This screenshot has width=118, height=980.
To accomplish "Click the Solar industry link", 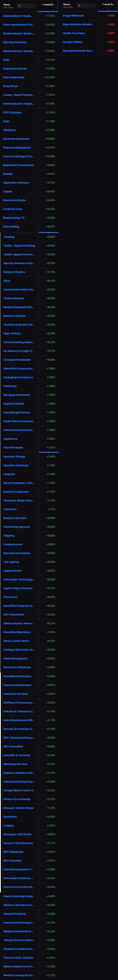I will (6, 121).
